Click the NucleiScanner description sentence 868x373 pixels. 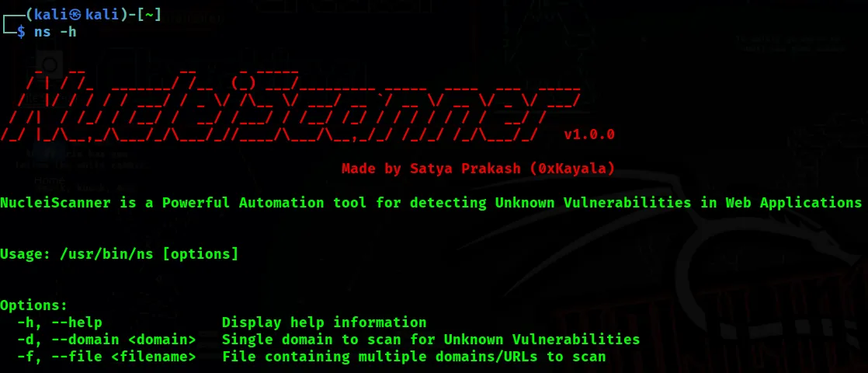click(431, 203)
